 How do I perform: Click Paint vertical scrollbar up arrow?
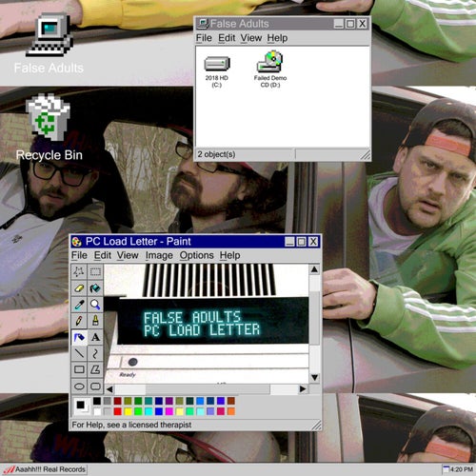pos(314,269)
